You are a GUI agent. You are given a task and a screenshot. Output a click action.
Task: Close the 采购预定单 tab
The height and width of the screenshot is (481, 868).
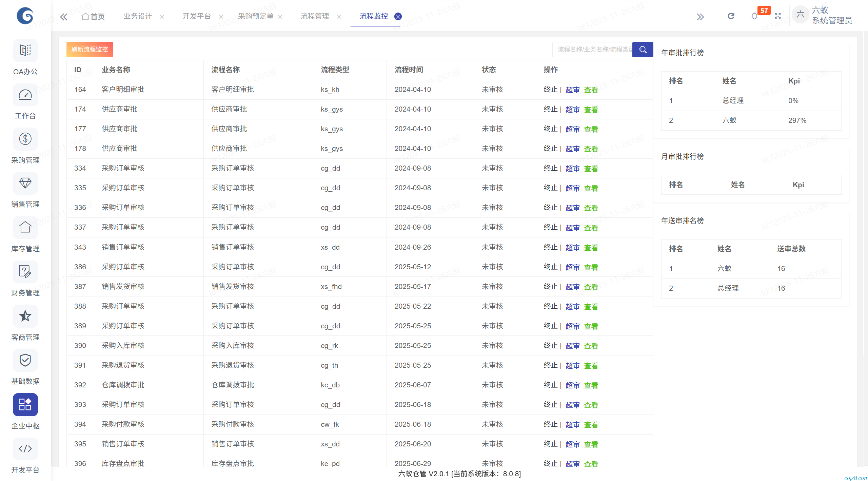[280, 17]
